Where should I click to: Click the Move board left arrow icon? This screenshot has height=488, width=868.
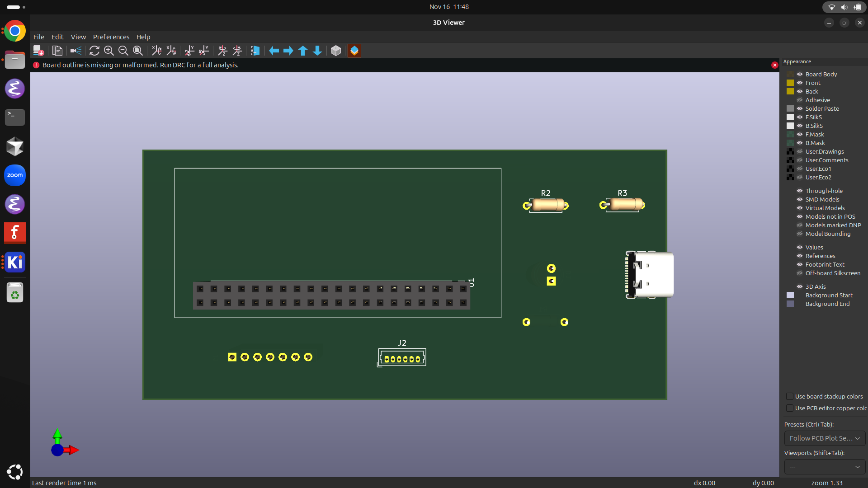(x=274, y=51)
